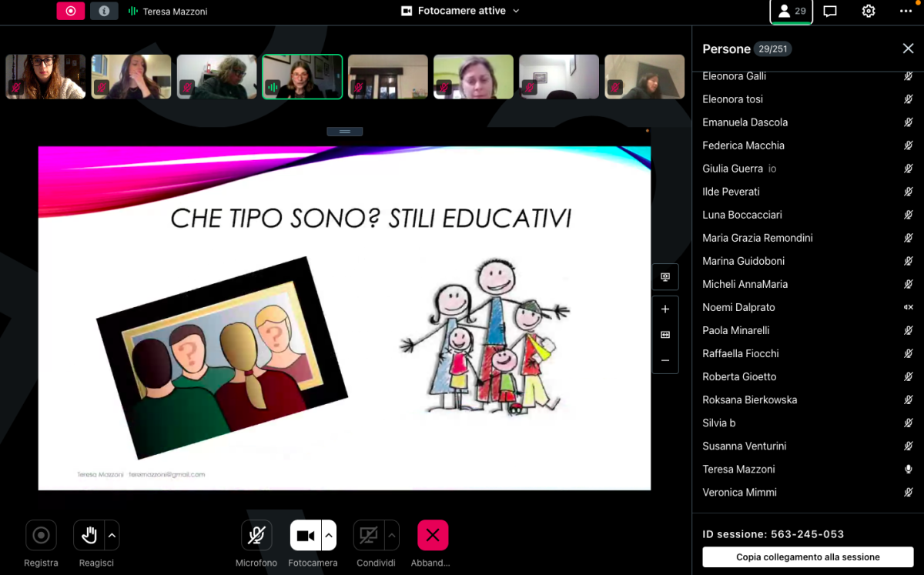Open the chat panel icon
Viewport: 924px width, 575px height.
point(830,11)
